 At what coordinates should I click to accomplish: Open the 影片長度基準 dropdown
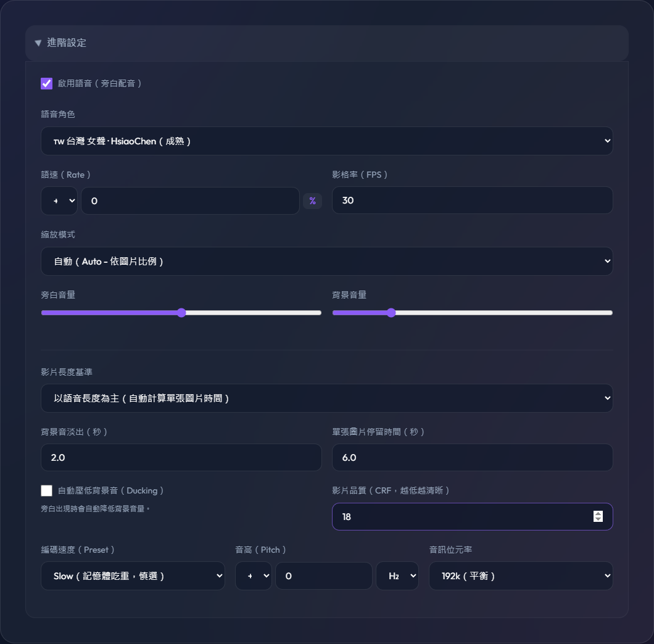326,398
